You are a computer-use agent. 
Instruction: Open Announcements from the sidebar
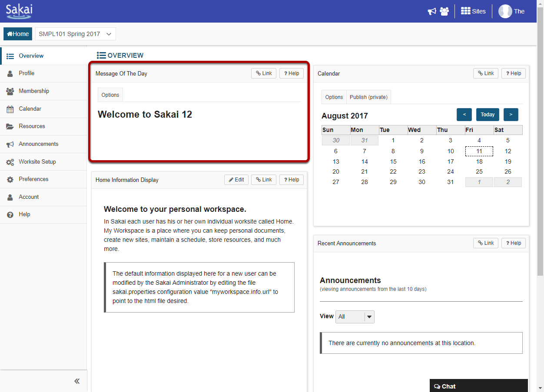43,144
